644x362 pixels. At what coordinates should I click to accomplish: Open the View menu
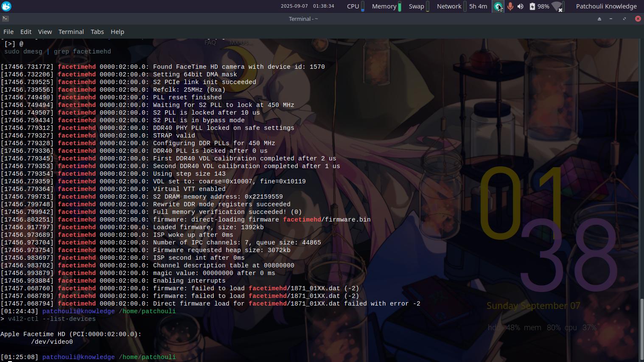pyautogui.click(x=45, y=32)
